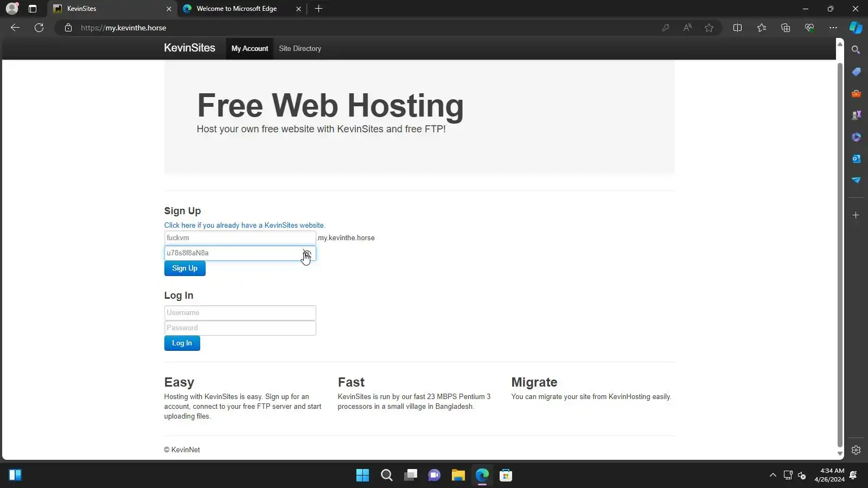Viewport: 868px width, 488px height.
Task: Focus the Sign Up password field
Action: tap(240, 253)
